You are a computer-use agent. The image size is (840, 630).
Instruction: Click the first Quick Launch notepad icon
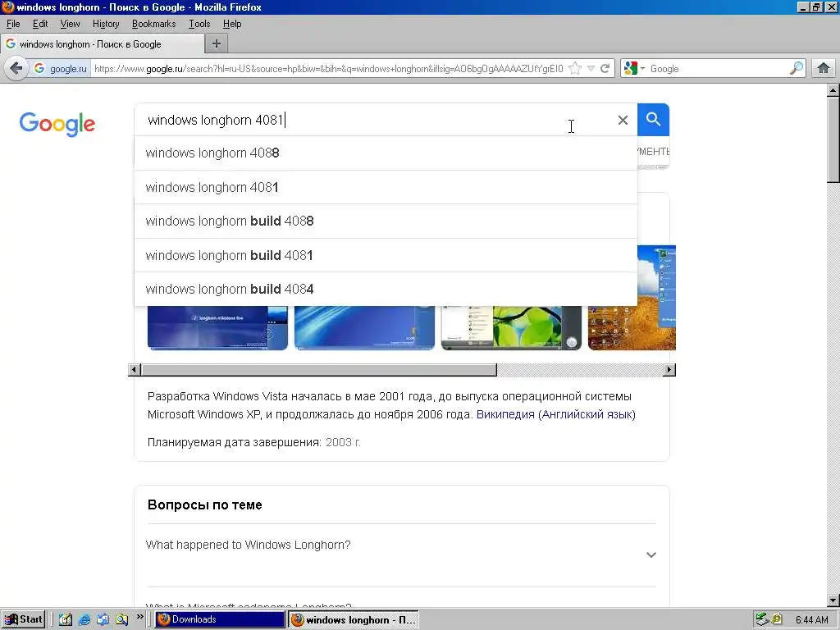[66, 620]
